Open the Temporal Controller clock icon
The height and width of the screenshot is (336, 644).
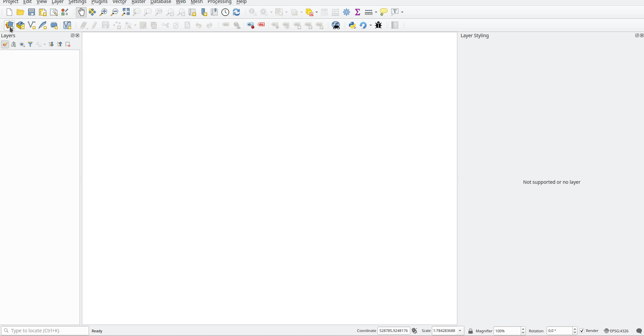click(x=225, y=12)
